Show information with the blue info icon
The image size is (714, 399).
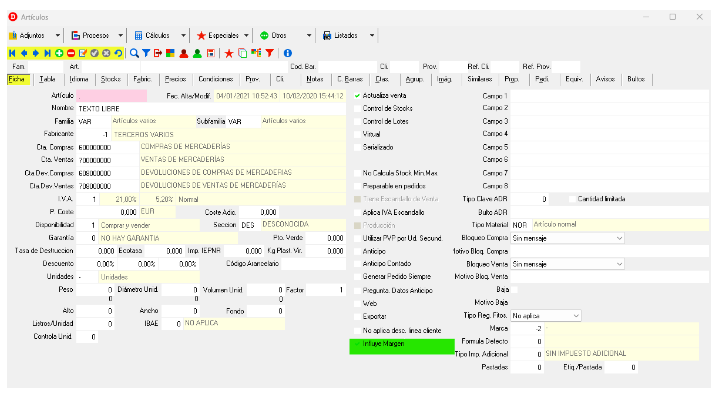pos(288,53)
